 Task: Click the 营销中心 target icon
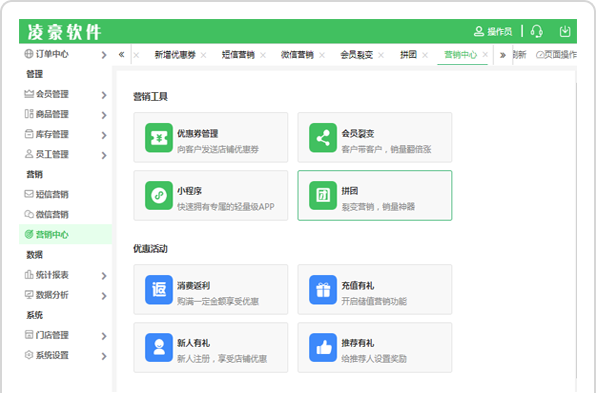click(29, 234)
